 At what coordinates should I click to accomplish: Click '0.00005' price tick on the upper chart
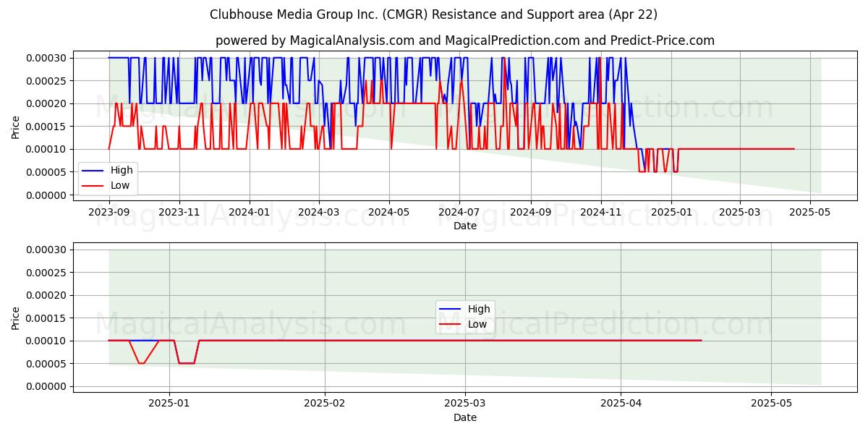(46, 172)
